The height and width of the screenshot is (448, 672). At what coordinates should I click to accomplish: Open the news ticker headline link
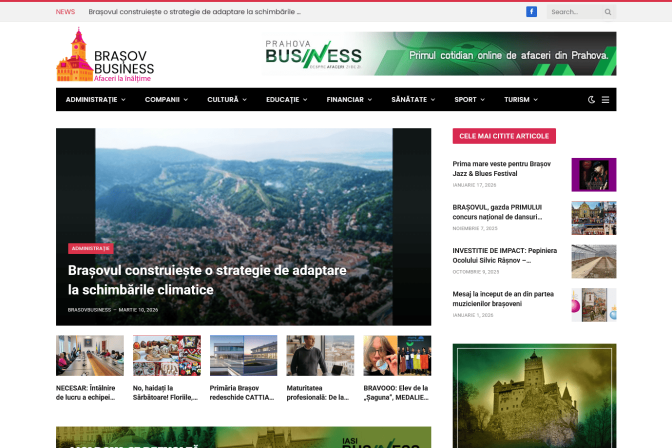pos(195,12)
